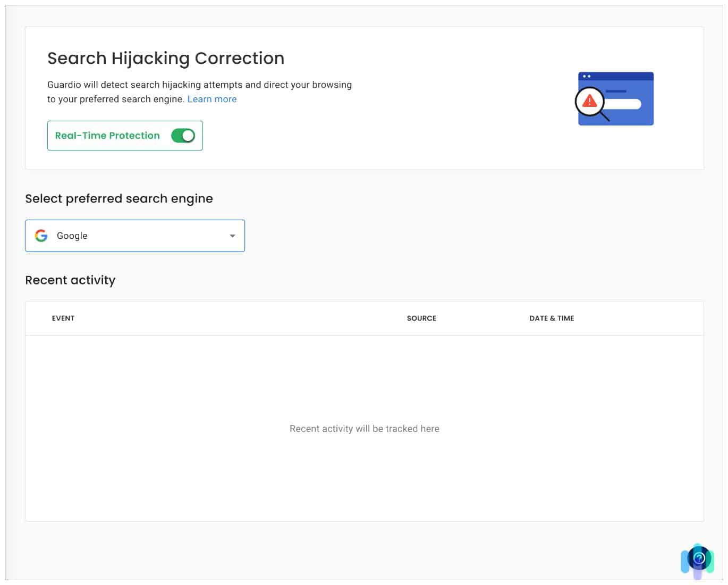Open the help question mark bubble
Screen dimensions: 728x585
point(699,558)
